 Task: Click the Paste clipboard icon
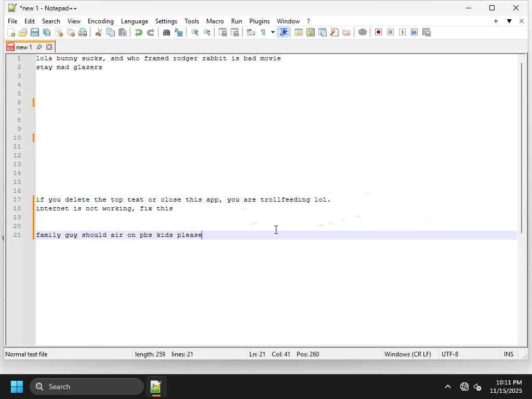pos(123,33)
